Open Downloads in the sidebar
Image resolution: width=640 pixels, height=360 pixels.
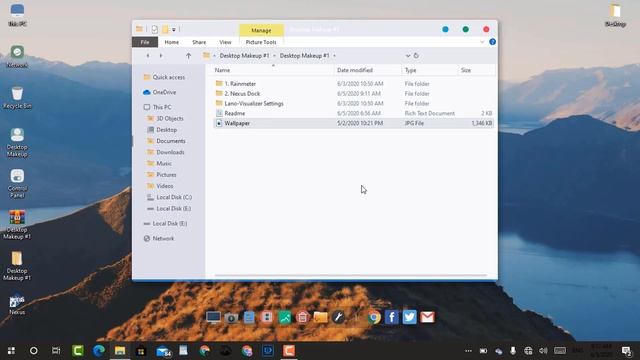[x=166, y=152]
